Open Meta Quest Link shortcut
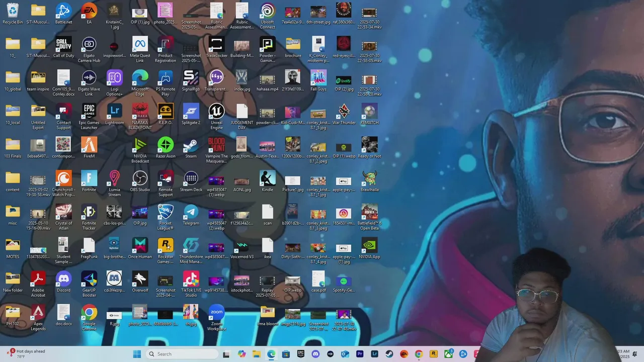This screenshot has width=644, height=362. click(x=140, y=50)
